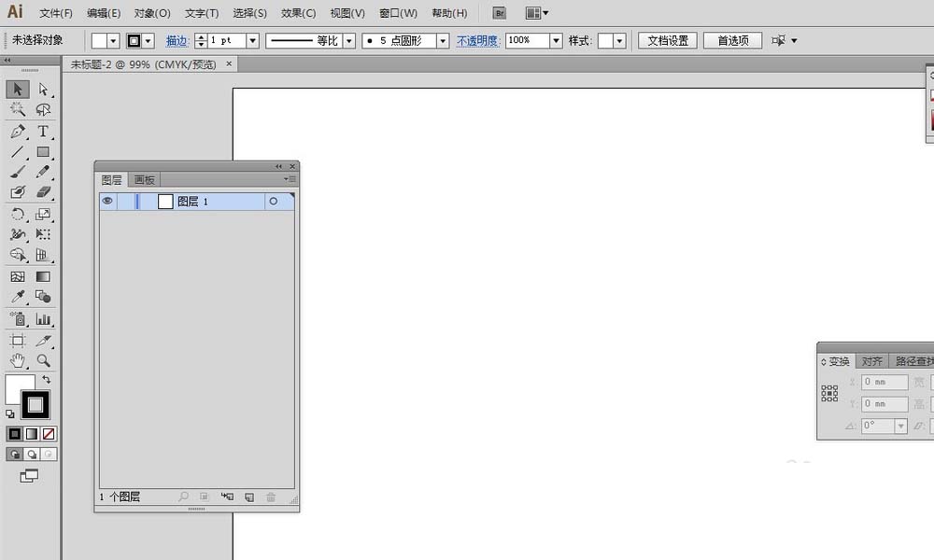Screen dimensions: 934x560
Task: Select the Eyedropper tool
Action: [17, 297]
